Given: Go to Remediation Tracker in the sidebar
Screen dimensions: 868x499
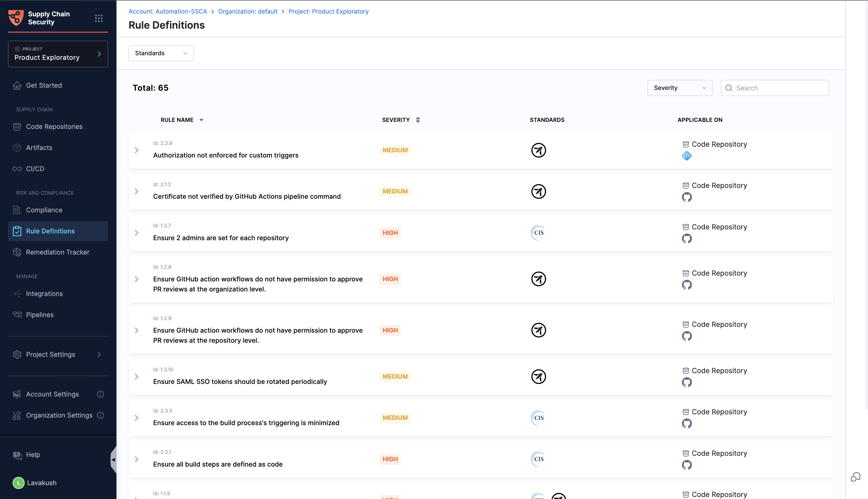Looking at the screenshot, I should tap(58, 252).
